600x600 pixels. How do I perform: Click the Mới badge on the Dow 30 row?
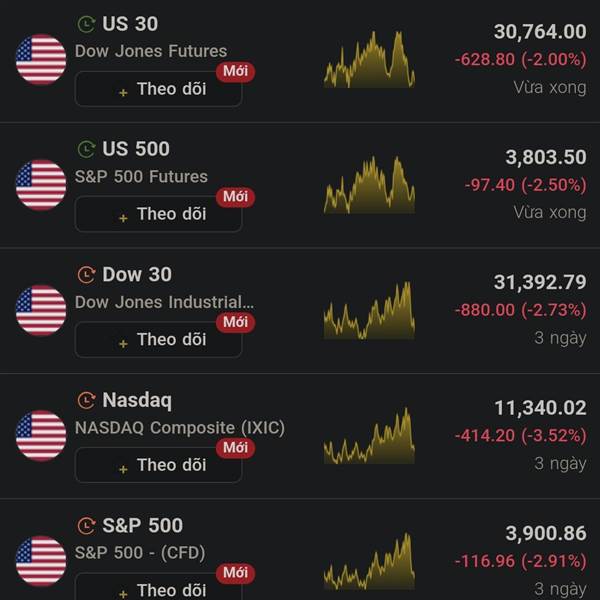click(x=235, y=322)
